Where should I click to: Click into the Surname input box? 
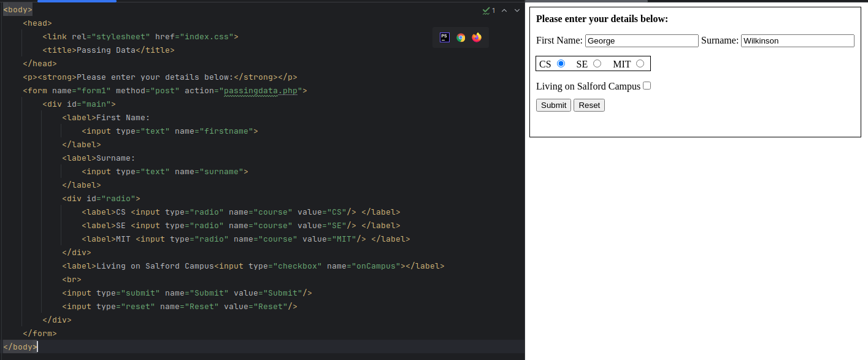797,41
